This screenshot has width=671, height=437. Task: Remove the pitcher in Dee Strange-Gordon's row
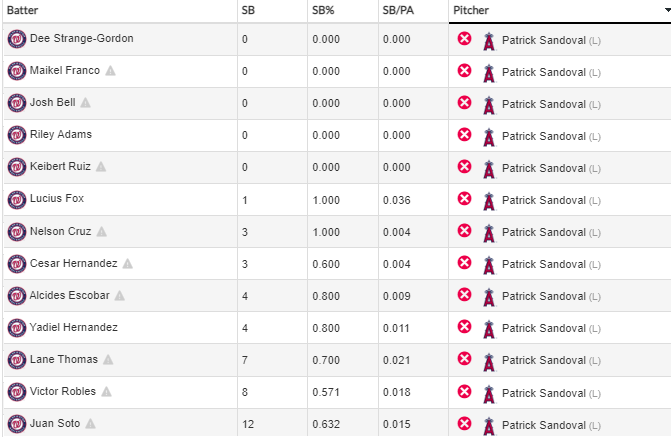464,39
